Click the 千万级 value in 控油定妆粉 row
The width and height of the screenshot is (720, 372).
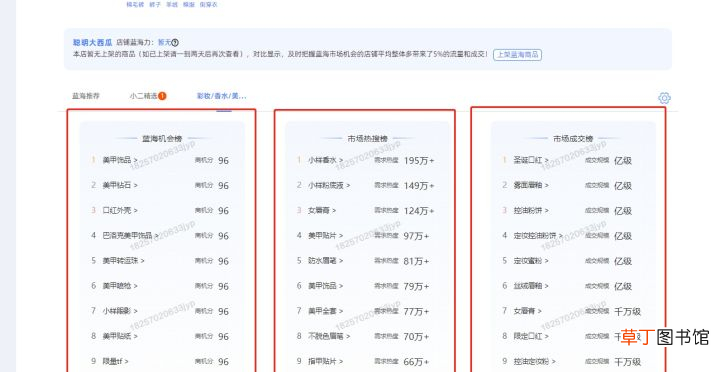pos(627,362)
